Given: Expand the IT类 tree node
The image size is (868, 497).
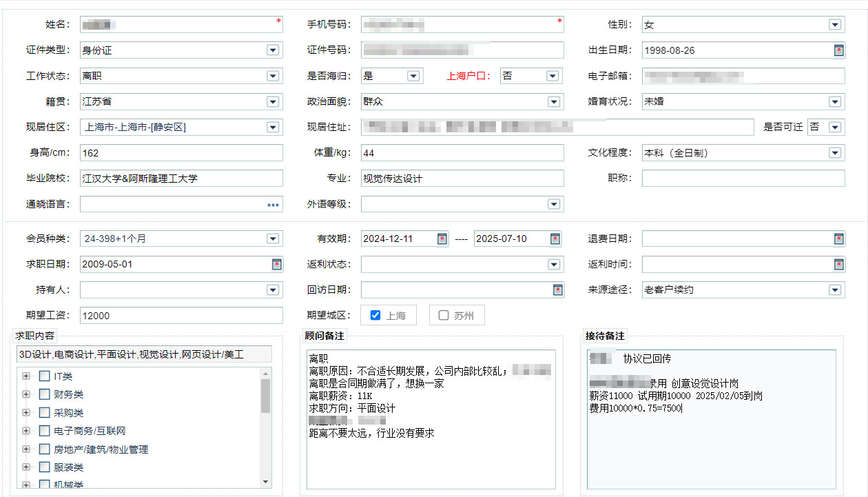Looking at the screenshot, I should (x=26, y=376).
